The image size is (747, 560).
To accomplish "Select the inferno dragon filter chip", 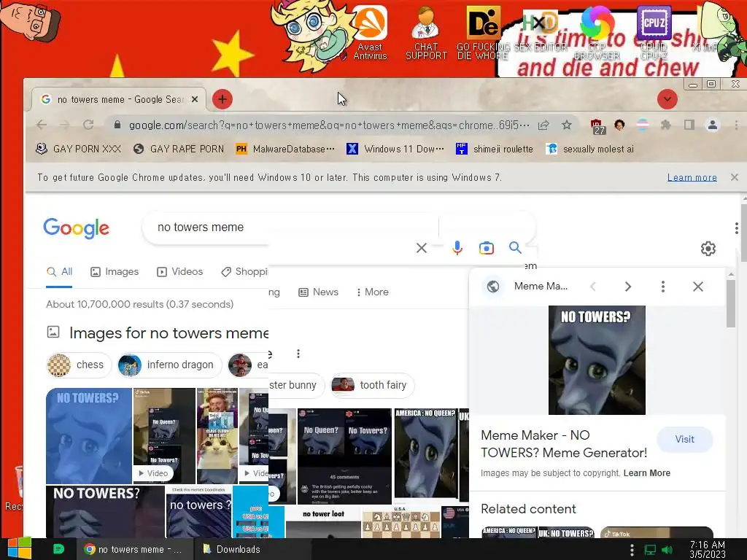I will point(169,365).
